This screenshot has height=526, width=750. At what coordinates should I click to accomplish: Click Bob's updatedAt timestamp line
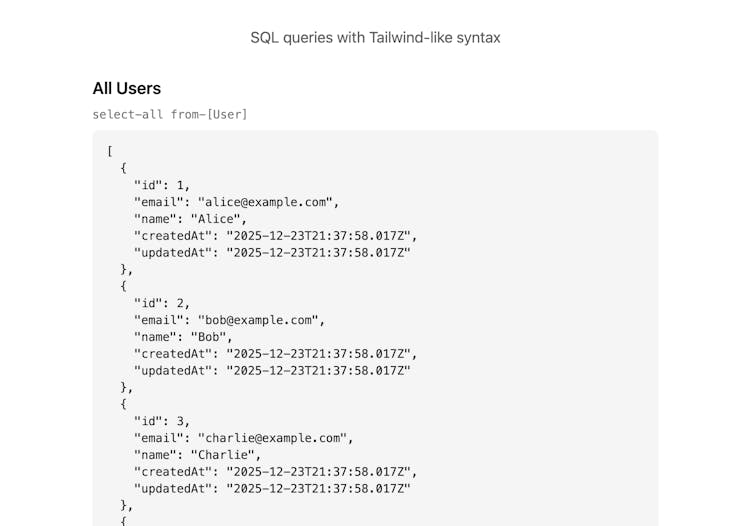(x=272, y=370)
